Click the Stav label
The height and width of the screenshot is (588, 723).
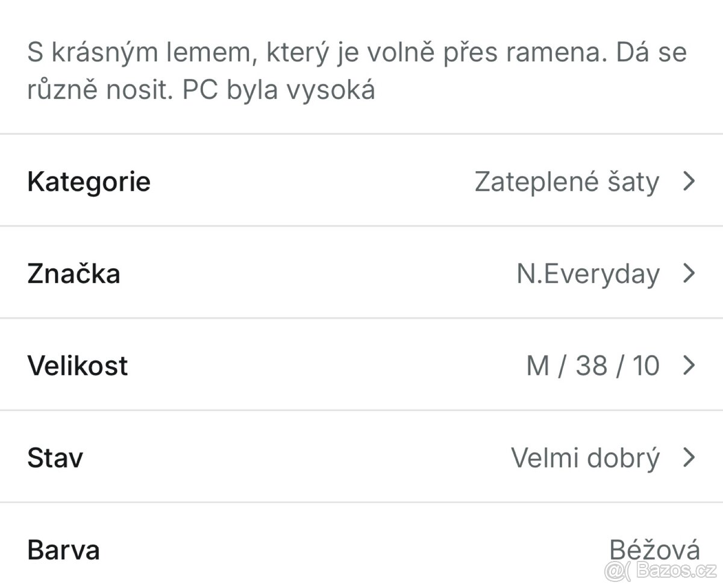point(55,457)
